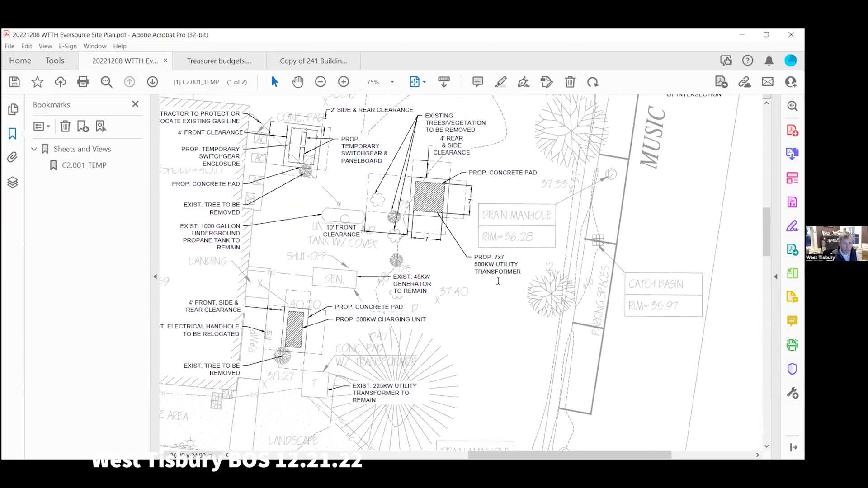Switch to Copy of 241 Buildin tab
Image resolution: width=868 pixels, height=488 pixels.
pos(313,61)
